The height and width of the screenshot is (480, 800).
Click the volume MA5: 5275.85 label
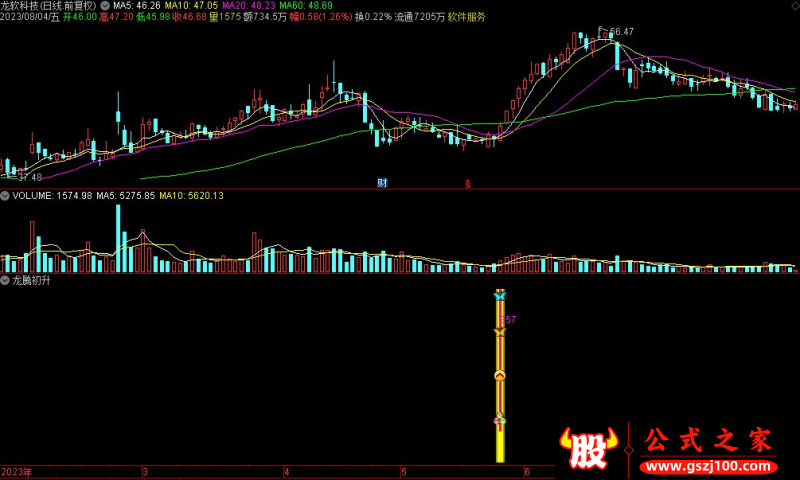[x=126, y=196]
